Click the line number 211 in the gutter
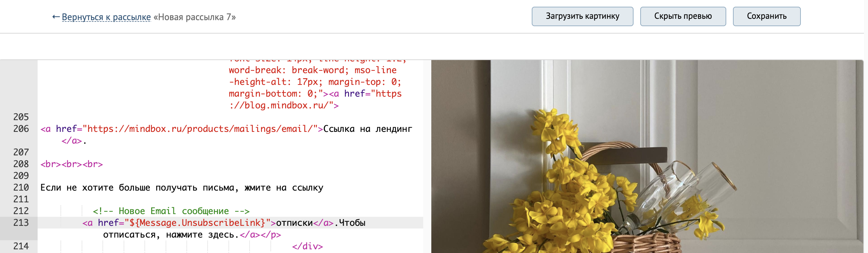 [x=21, y=199]
